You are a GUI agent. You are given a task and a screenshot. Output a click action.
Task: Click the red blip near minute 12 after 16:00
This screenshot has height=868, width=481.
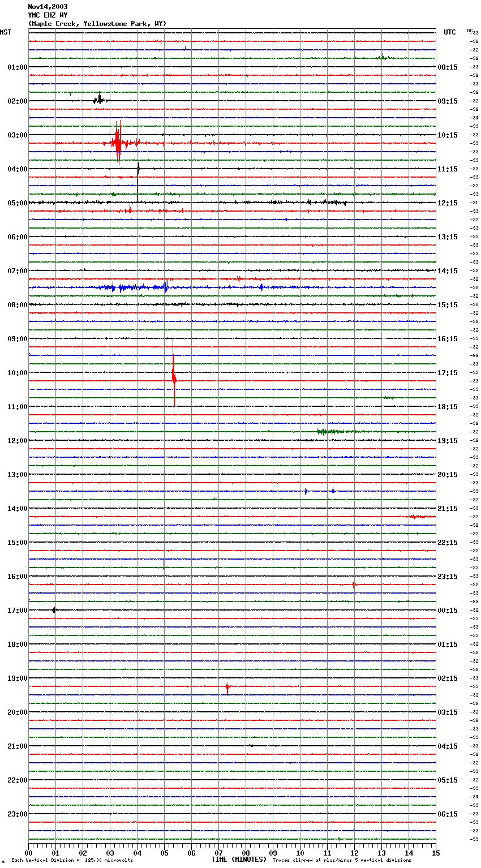354,585
